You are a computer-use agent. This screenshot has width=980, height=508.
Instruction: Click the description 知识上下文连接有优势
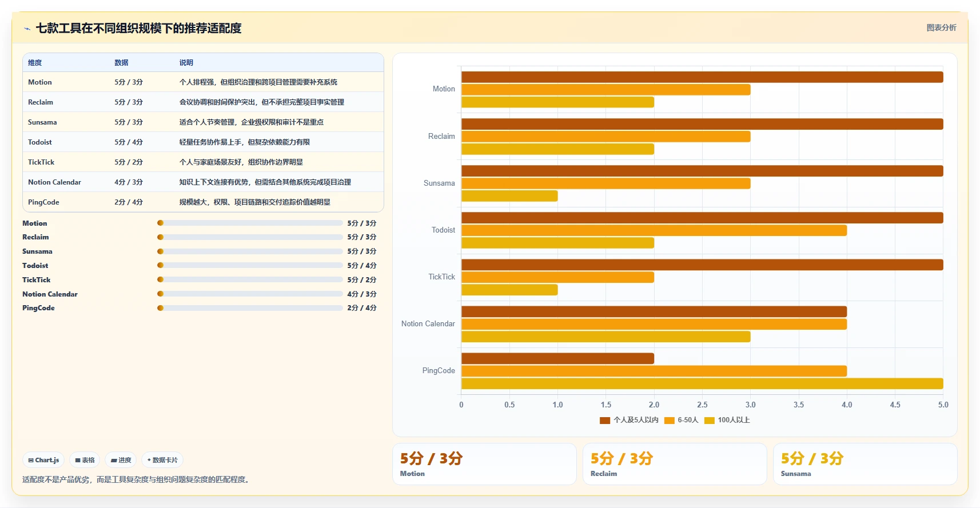tap(214, 182)
